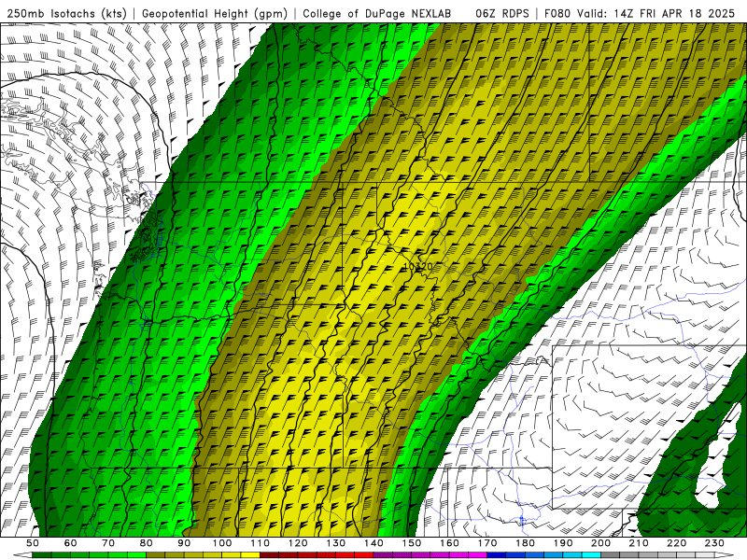Click the '80' value on the color scale

coord(147,543)
